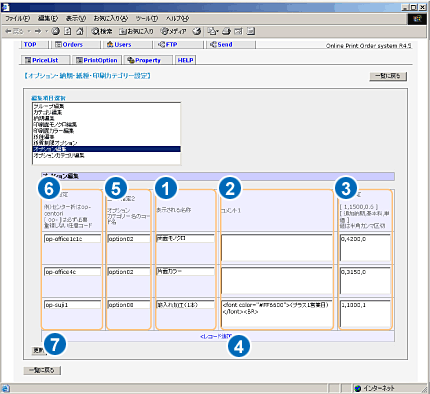Viewport: 430px width, 394px height.
Task: Click the option02 field in the op-office4c row
Action: [129, 272]
